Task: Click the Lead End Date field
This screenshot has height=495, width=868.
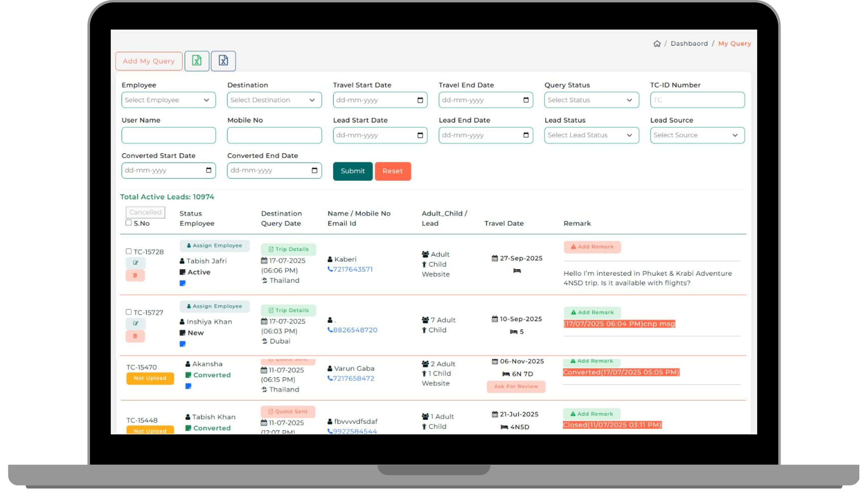Action: click(x=486, y=135)
